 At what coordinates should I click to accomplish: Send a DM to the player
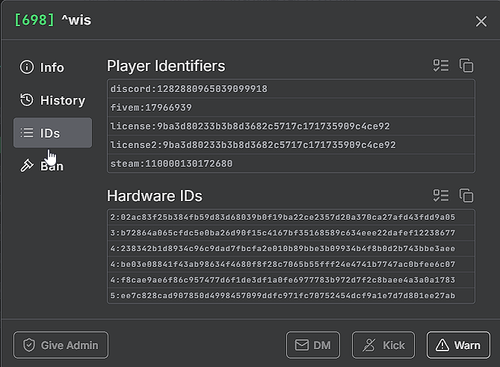313,345
